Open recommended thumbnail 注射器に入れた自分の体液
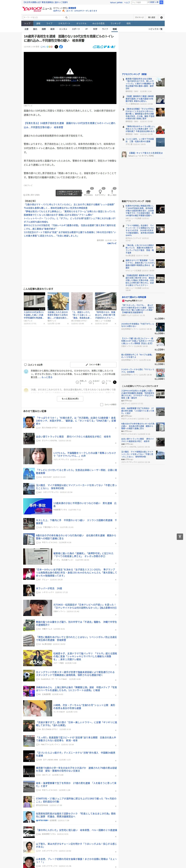The image size is (186, 868). tap(58, 301)
